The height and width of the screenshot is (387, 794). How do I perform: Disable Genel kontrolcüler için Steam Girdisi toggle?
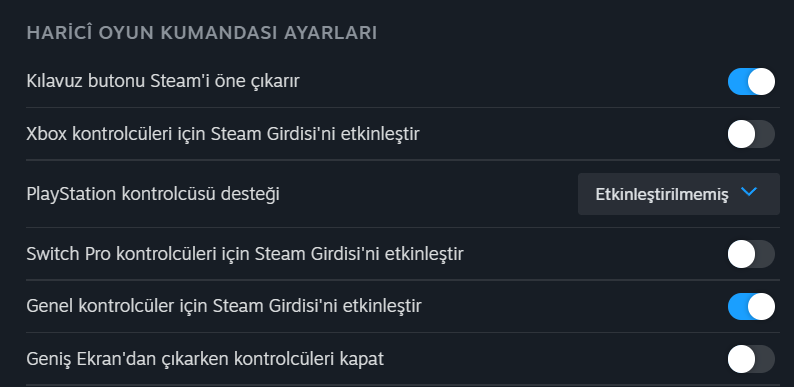coord(751,306)
